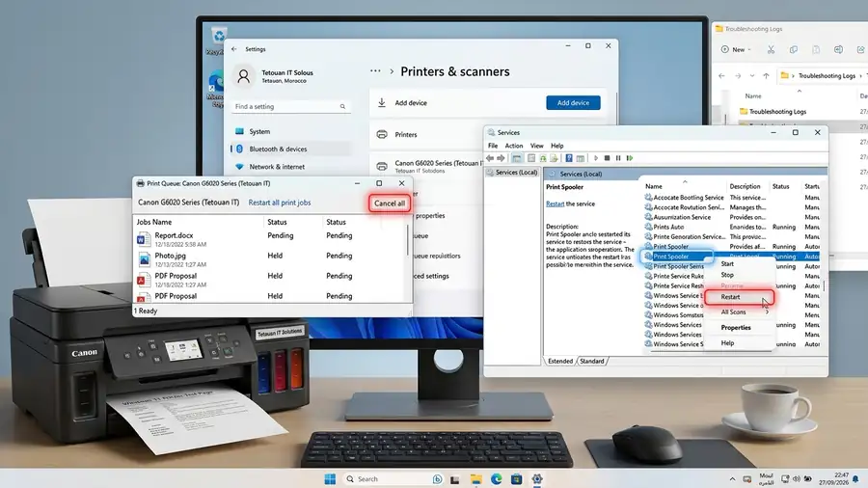Go back with the Settings window arrow
This screenshot has height=488, width=868.
click(234, 49)
